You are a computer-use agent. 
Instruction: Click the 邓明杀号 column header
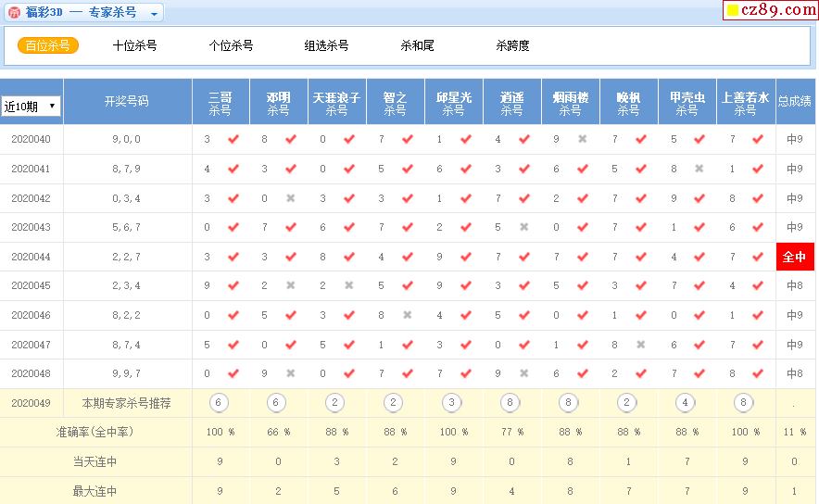pos(278,102)
